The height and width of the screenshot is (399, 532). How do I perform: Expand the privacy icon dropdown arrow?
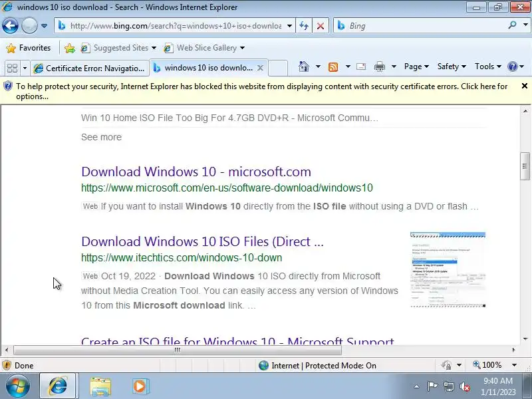(459, 365)
